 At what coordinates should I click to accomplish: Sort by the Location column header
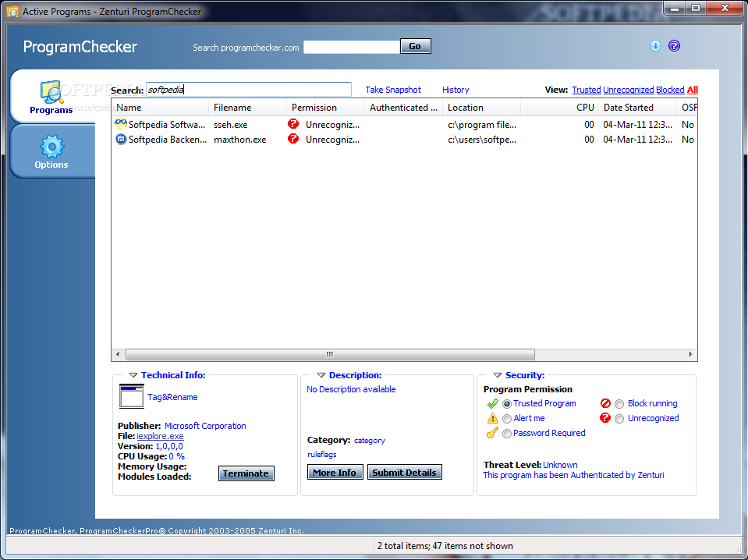482,108
